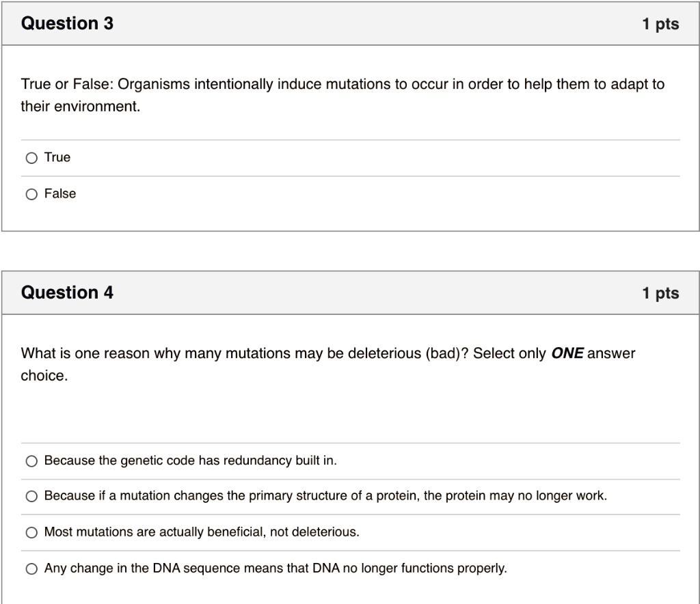Click the 'Question 4' heading
This screenshot has width=700, height=604.
[x=67, y=292]
